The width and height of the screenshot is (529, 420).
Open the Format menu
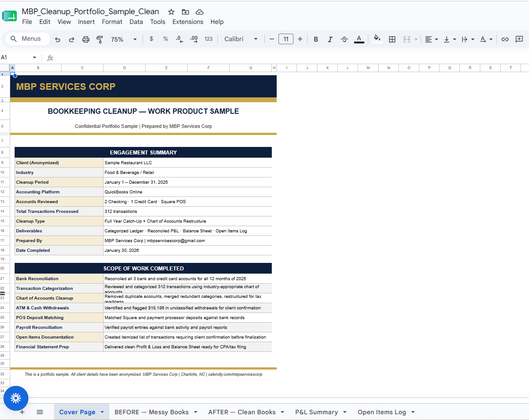[112, 22]
